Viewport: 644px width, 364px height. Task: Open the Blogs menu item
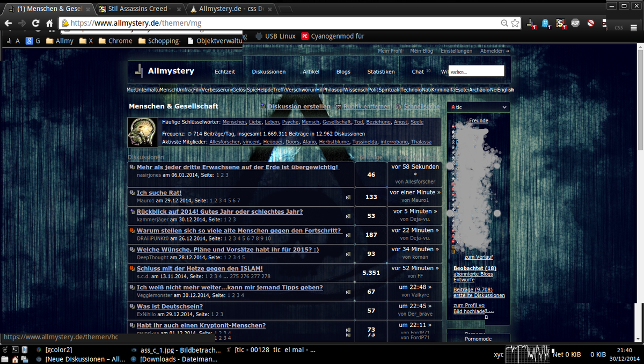click(343, 71)
